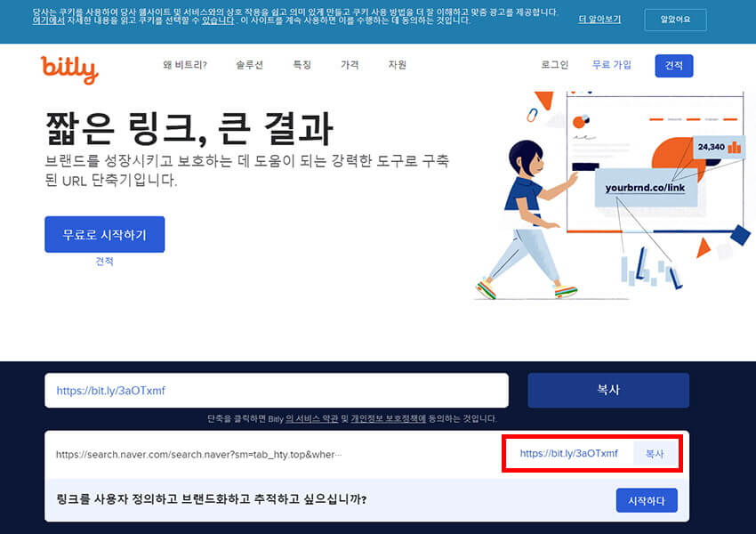
Task: Open the 개인정보 보호정책 link
Action: pyautogui.click(x=388, y=418)
